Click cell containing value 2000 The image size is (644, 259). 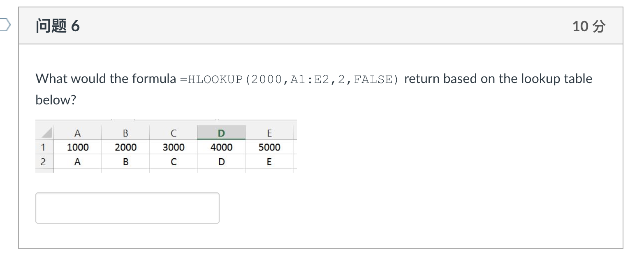[125, 147]
